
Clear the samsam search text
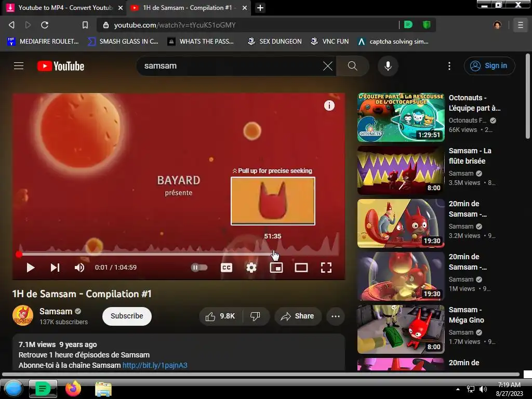tap(327, 66)
